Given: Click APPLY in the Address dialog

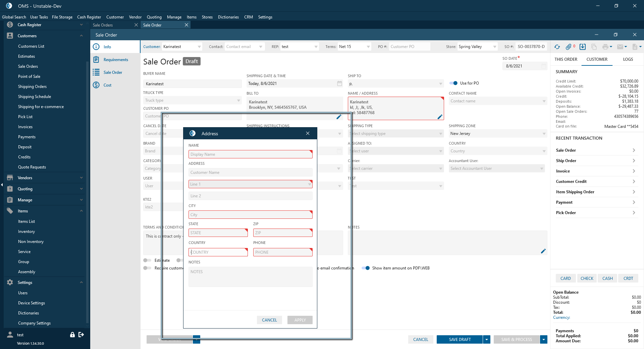Looking at the screenshot, I should [x=300, y=320].
